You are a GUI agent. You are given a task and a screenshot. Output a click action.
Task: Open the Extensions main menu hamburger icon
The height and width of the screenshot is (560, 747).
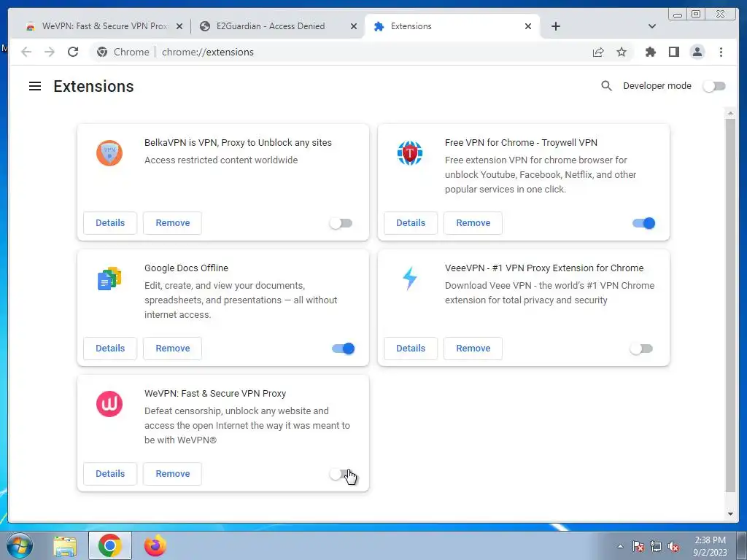35,86
